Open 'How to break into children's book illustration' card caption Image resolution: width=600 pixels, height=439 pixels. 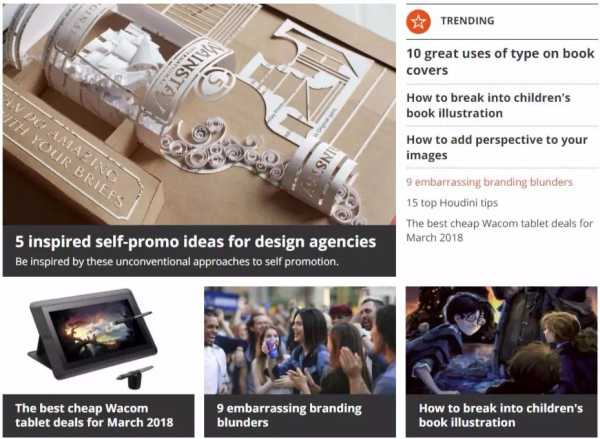(501, 416)
